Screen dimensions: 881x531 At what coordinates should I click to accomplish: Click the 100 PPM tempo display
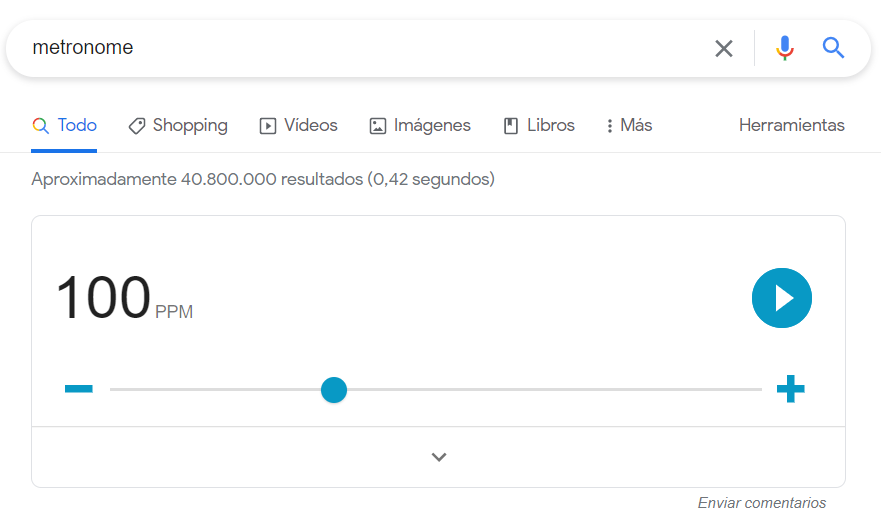pyautogui.click(x=104, y=298)
